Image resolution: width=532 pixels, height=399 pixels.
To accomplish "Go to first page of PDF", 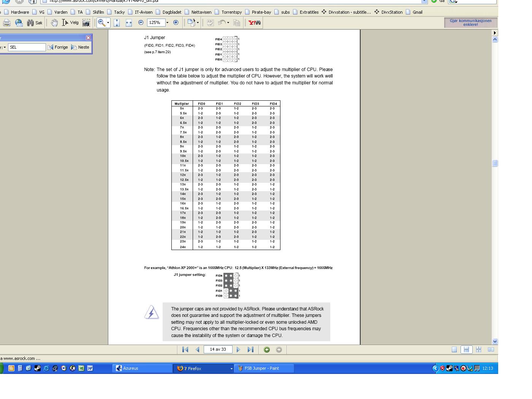I will (x=185, y=350).
